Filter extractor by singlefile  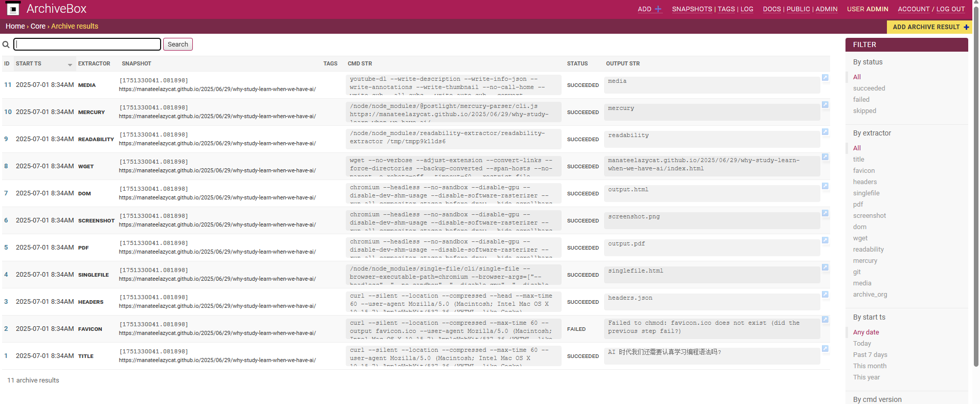(x=866, y=193)
